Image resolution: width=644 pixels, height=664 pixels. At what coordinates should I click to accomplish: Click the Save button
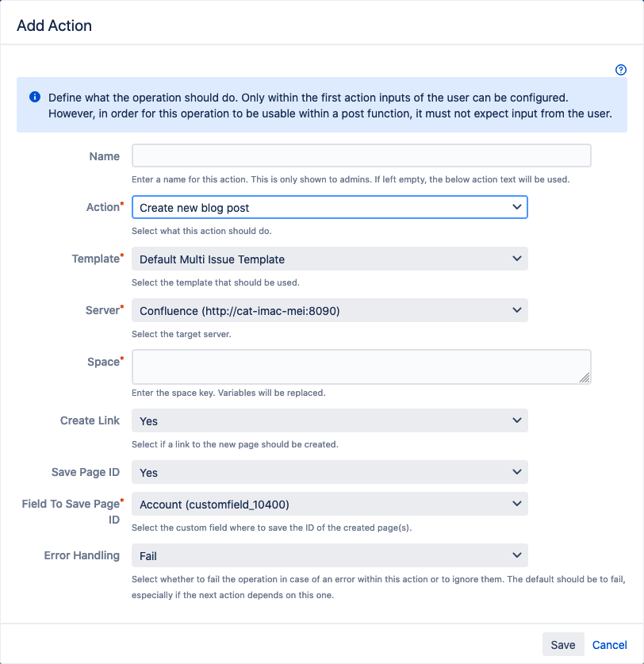click(x=563, y=645)
